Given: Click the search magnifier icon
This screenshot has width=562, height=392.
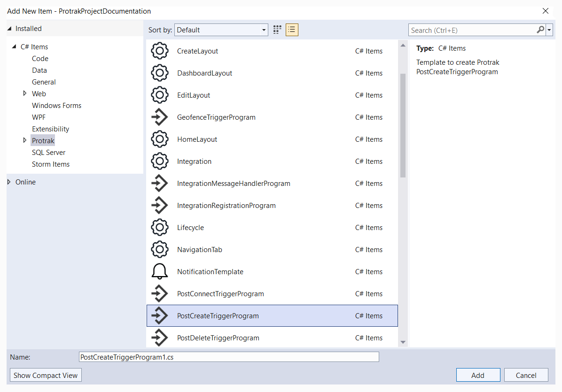Looking at the screenshot, I should [x=540, y=30].
